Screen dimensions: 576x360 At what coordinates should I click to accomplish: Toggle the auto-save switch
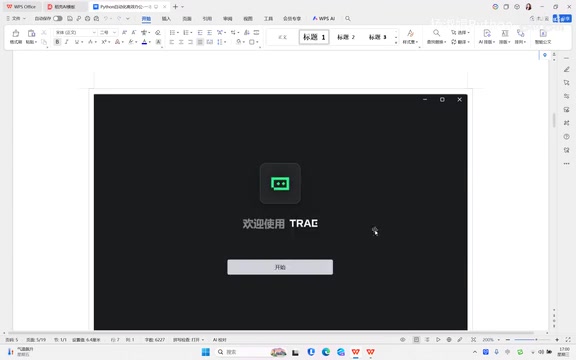point(58,18)
